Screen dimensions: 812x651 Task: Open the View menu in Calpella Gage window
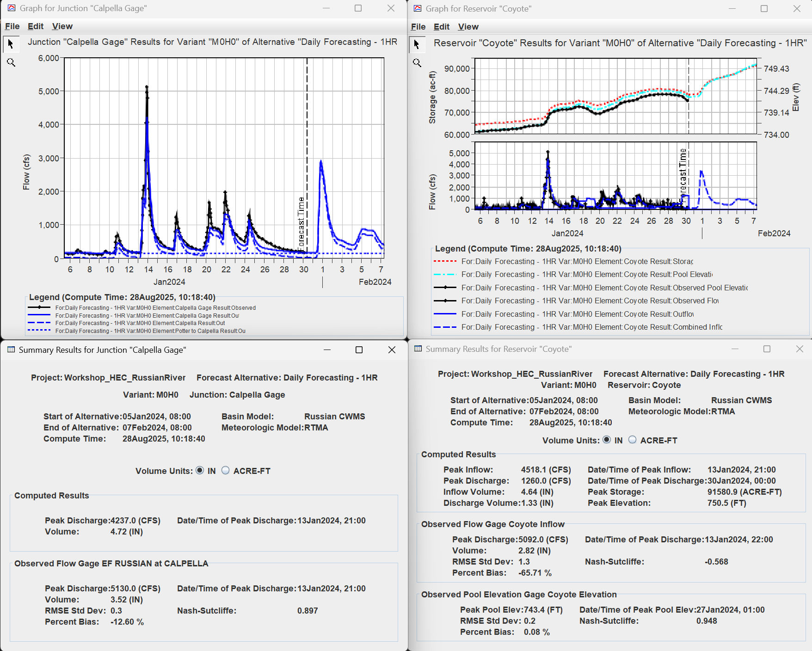point(62,26)
